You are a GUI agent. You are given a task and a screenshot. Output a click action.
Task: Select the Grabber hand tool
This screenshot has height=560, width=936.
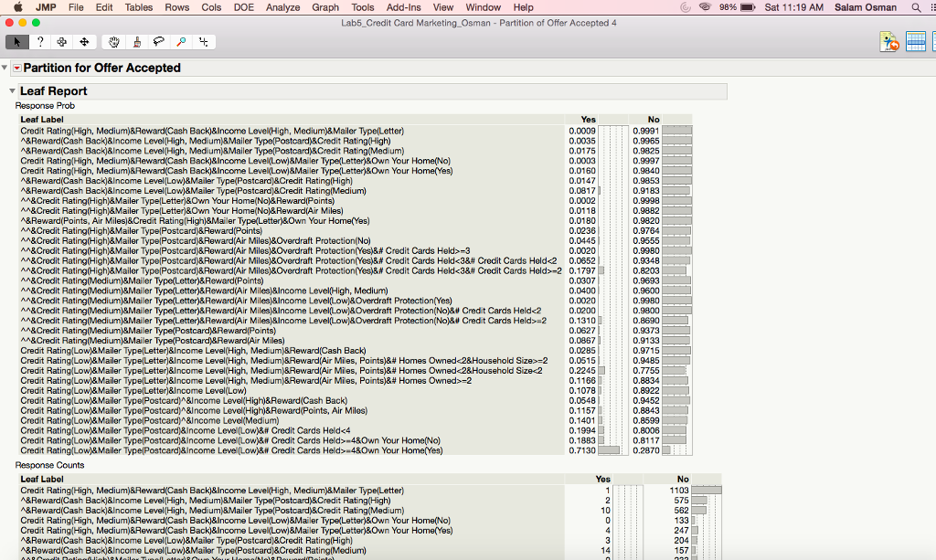coord(113,42)
